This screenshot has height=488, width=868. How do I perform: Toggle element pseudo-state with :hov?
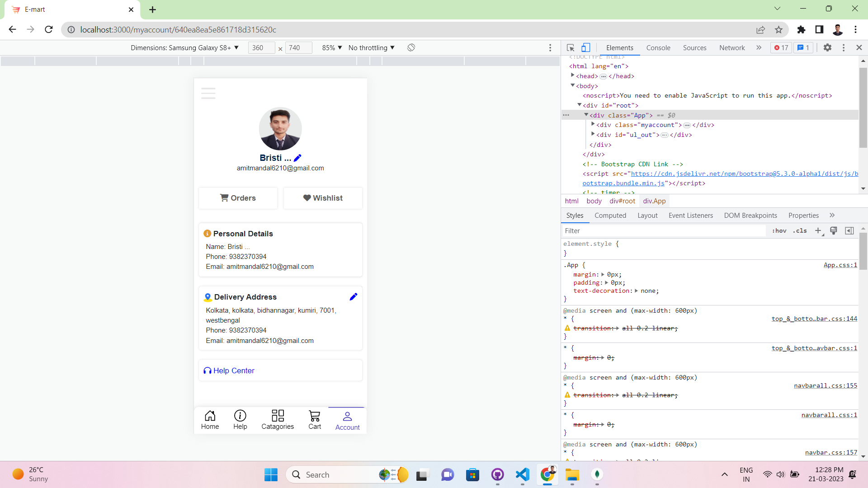coord(779,230)
